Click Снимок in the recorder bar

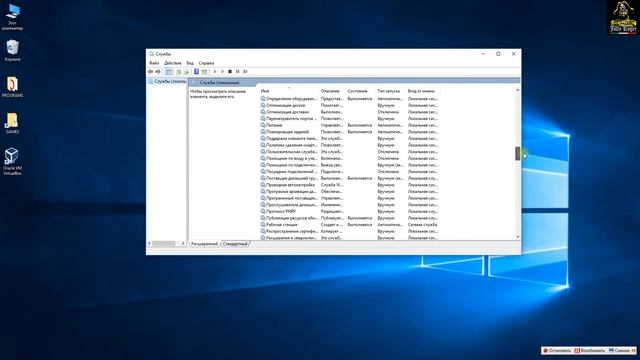(619, 351)
